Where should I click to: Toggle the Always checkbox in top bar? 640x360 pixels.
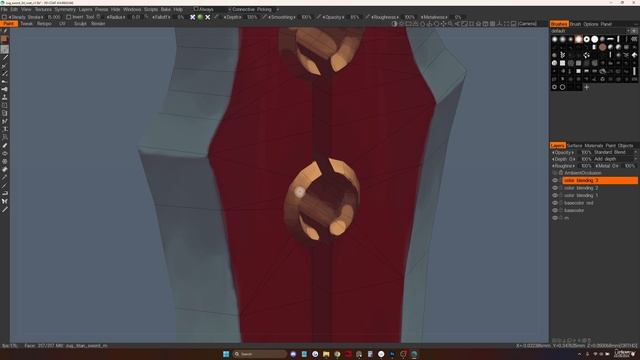pyautogui.click(x=196, y=9)
